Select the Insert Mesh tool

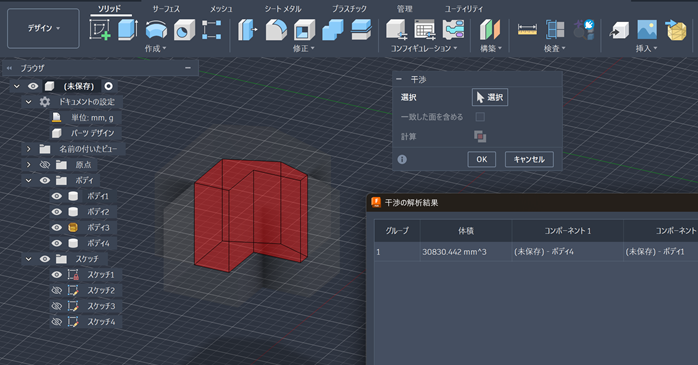[676, 30]
